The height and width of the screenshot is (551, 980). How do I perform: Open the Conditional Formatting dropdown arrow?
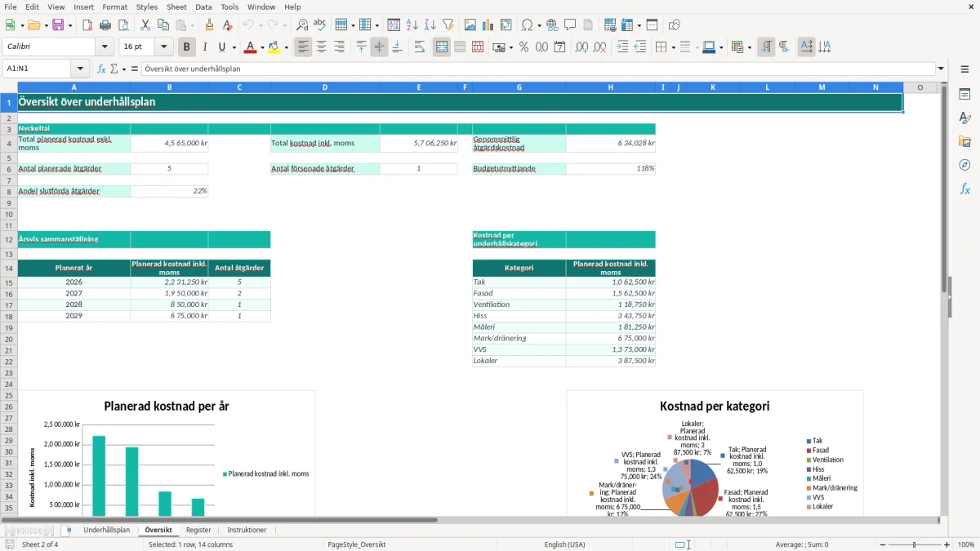click(x=749, y=47)
